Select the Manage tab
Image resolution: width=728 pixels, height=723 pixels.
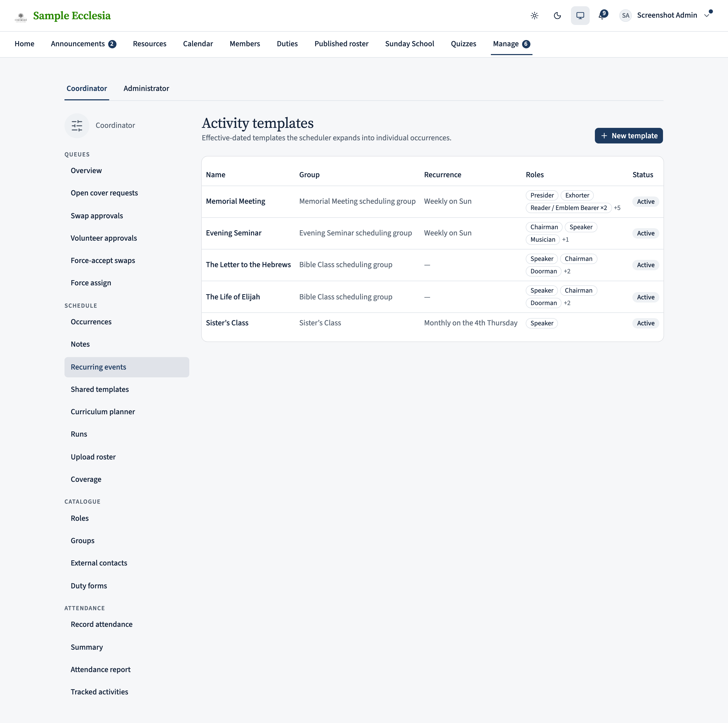(x=511, y=44)
